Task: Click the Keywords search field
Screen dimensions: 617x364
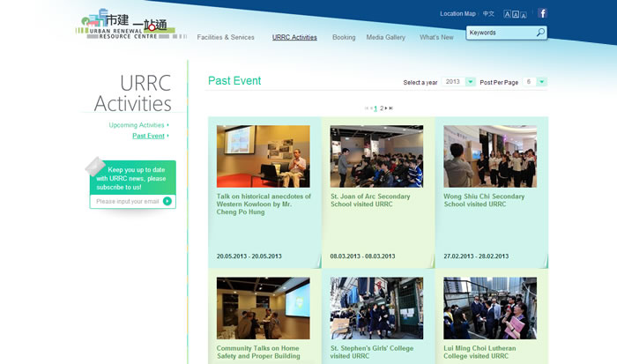Action: (499, 33)
